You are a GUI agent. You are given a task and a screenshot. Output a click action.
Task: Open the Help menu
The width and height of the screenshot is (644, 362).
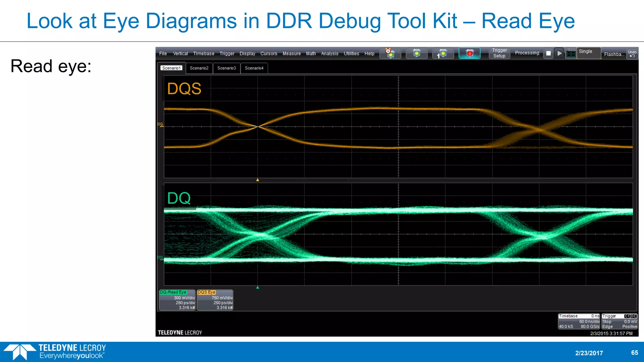pos(369,53)
